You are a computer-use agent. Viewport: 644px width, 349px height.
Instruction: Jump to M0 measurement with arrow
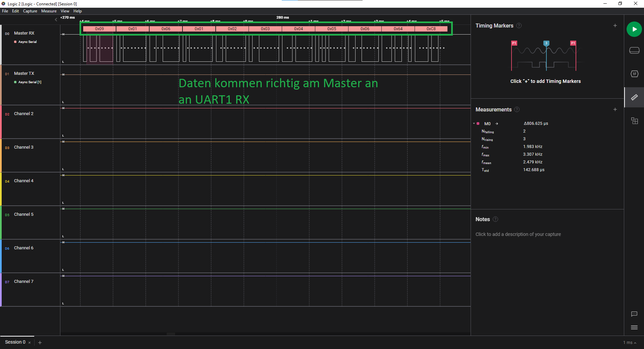click(x=497, y=123)
